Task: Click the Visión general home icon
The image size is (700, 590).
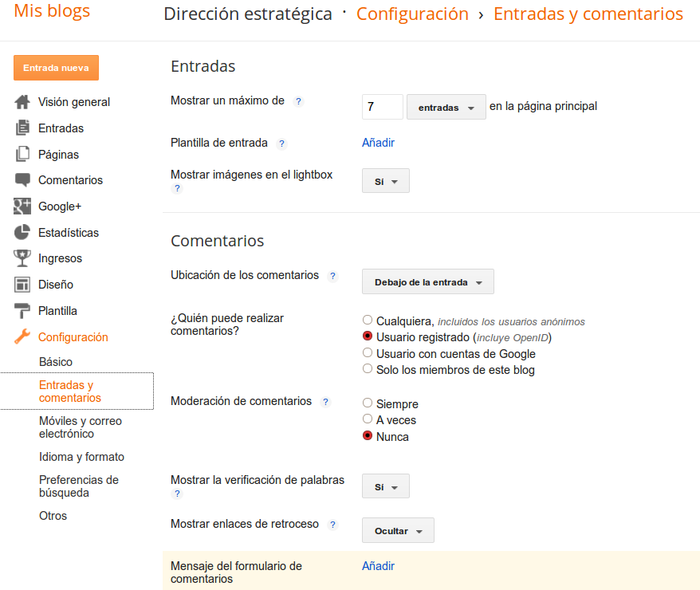Action: (22, 102)
